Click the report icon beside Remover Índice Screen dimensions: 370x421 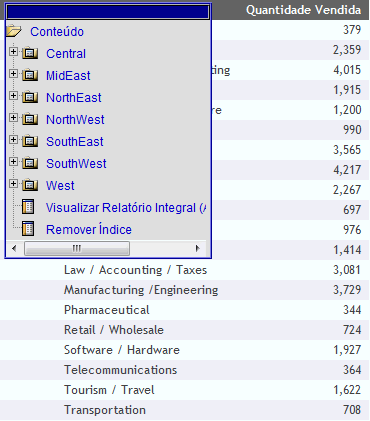pos(28,229)
